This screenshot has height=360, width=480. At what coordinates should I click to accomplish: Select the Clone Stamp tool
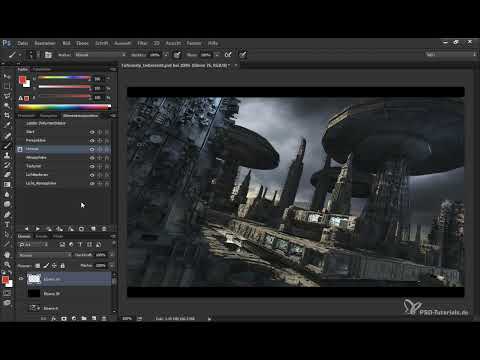[x=7, y=155]
